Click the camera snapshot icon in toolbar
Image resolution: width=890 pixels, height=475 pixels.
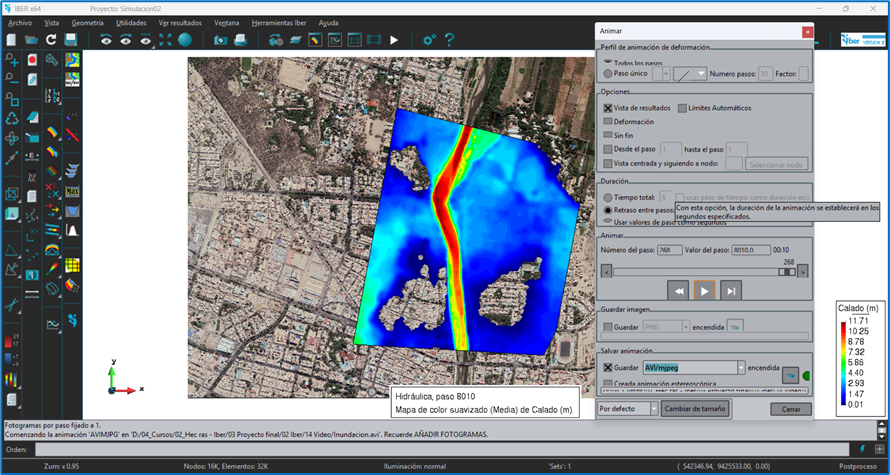coord(220,40)
